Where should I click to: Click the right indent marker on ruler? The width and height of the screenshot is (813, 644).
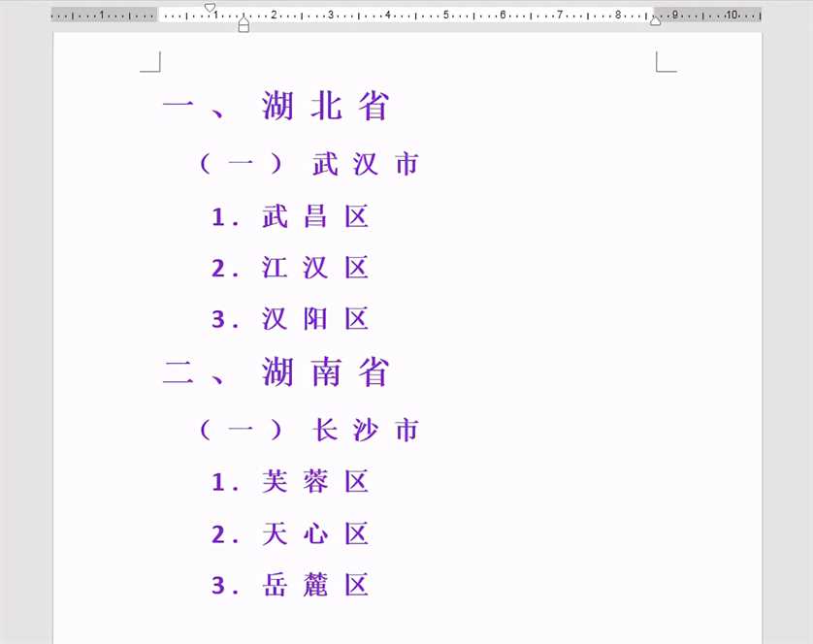pyautogui.click(x=656, y=20)
